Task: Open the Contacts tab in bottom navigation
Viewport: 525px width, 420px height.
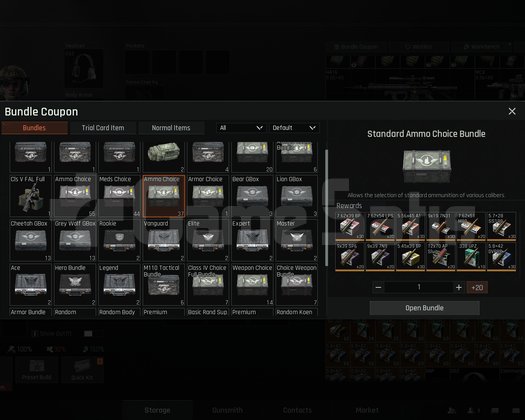Action: pos(297,410)
